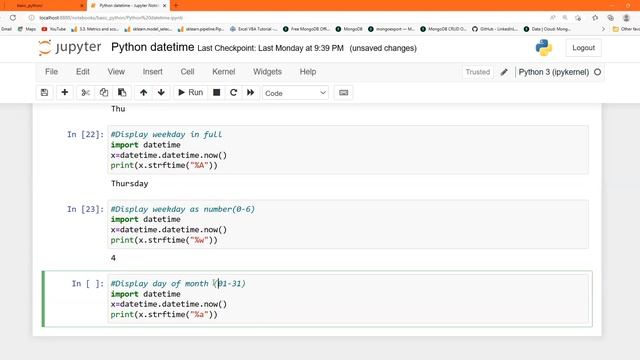
Task: Insert a cell below with the plus icon
Action: (64, 93)
